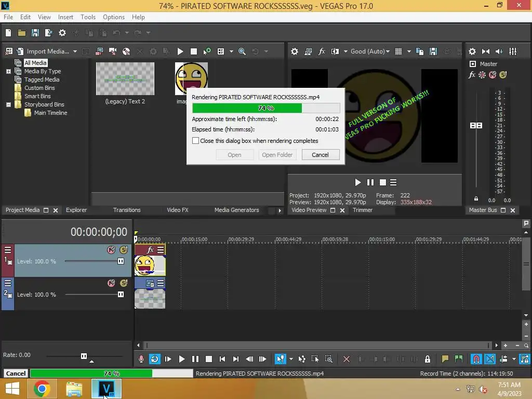
Task: Insert a marker with the yellow flag icon
Action: click(445, 359)
